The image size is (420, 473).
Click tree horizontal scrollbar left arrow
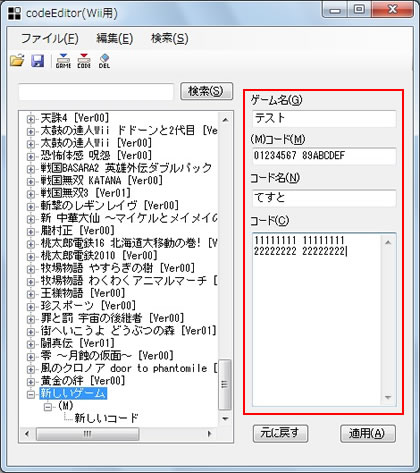(27, 434)
